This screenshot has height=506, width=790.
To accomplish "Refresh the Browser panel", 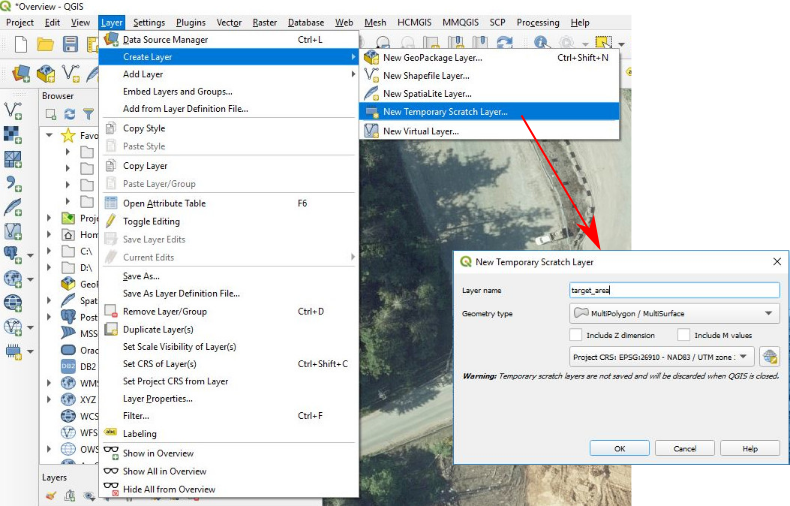I will 70,114.
